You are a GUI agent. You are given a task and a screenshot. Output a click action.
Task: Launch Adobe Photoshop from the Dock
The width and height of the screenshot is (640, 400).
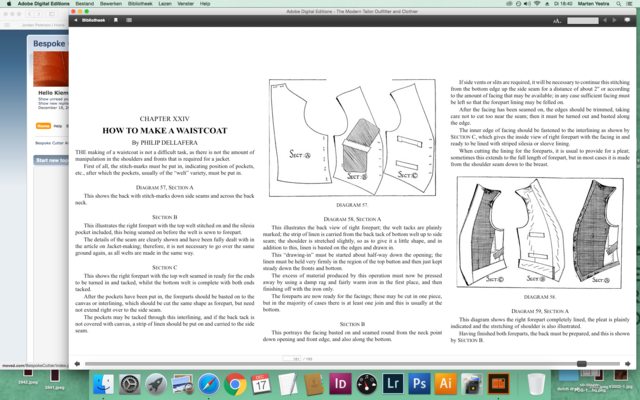point(419,384)
